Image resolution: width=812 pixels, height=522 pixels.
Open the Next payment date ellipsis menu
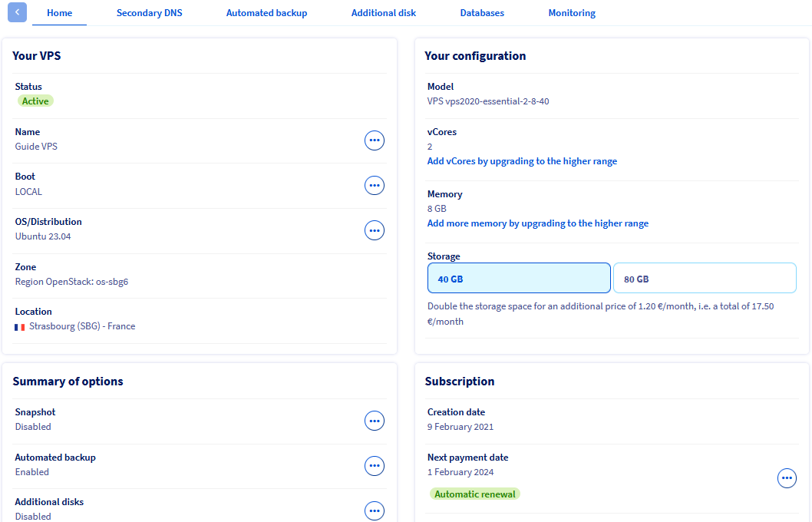[x=787, y=478]
